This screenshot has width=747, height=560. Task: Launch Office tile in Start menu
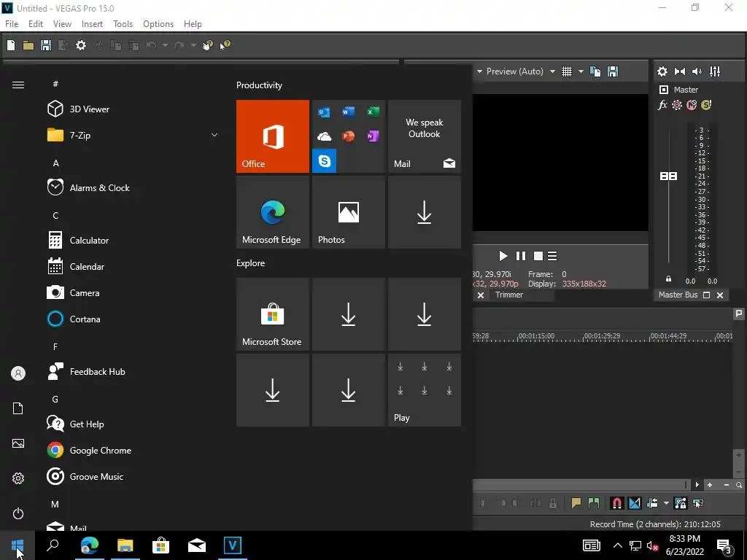(x=273, y=136)
